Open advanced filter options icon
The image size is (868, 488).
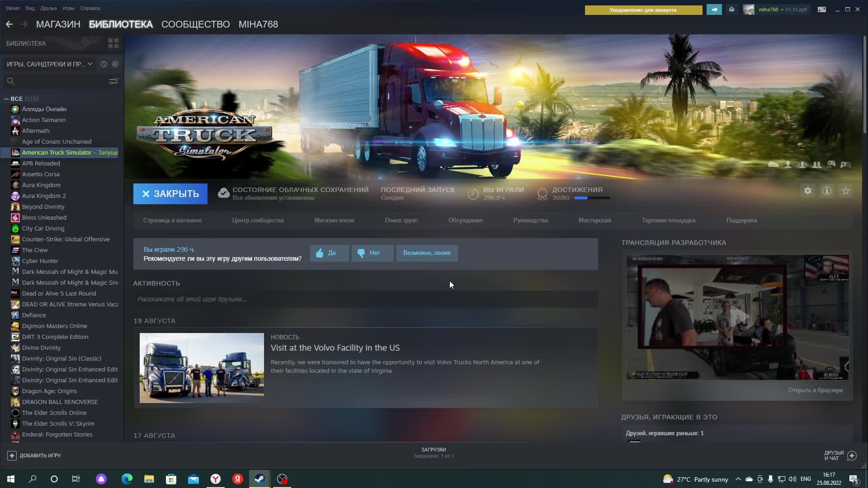(x=113, y=81)
